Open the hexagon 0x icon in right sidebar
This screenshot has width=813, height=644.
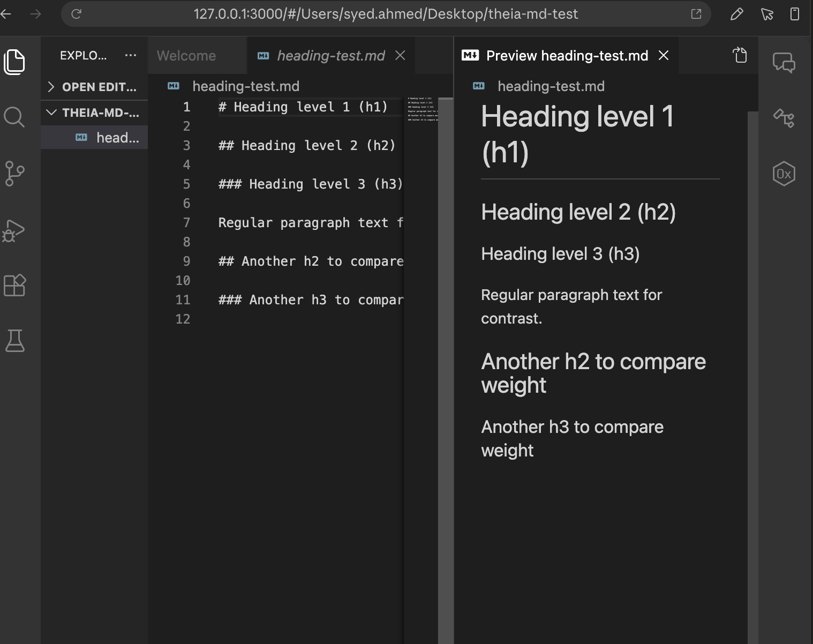(x=784, y=174)
